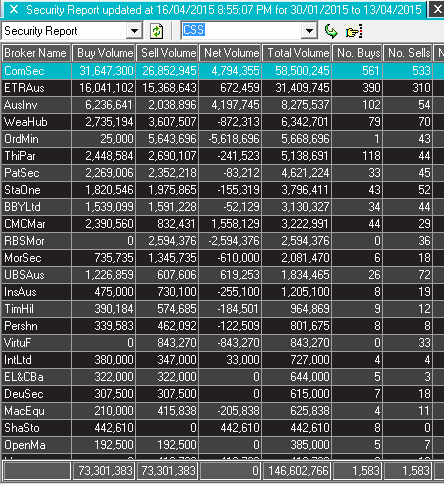Click the X icon left of title
This screenshot has width=444, height=484.
pos(14,10)
